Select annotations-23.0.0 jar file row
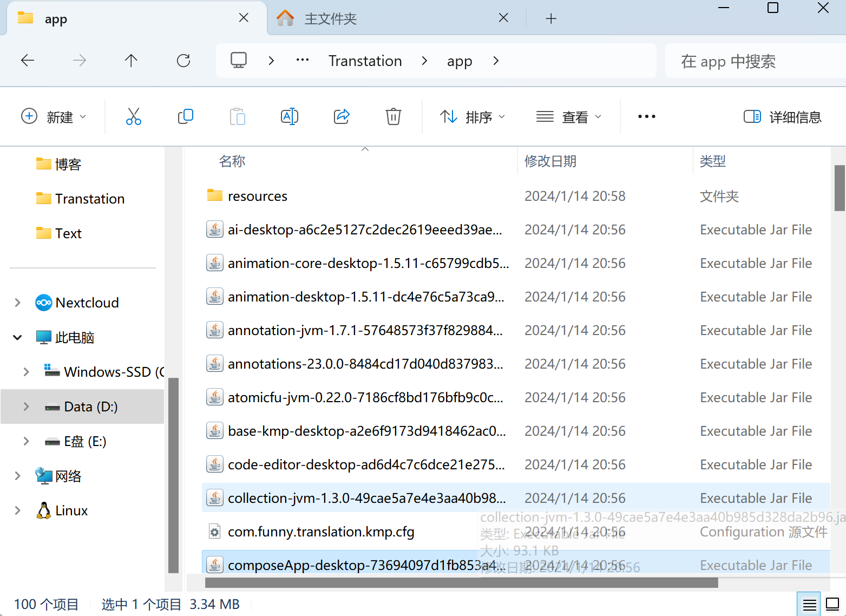The width and height of the screenshot is (846, 616). tap(516, 364)
